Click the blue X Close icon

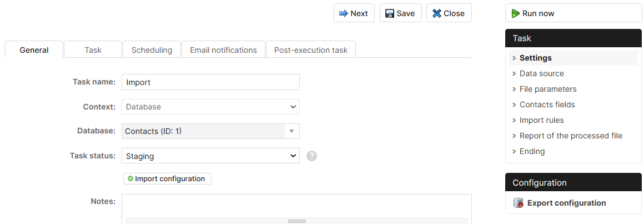(436, 13)
